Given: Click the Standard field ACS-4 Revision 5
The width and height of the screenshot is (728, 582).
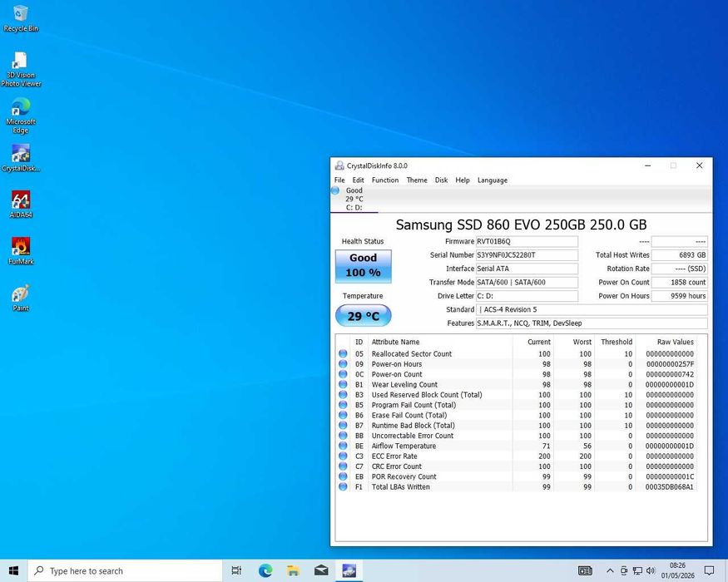Looking at the screenshot, I should tap(592, 309).
